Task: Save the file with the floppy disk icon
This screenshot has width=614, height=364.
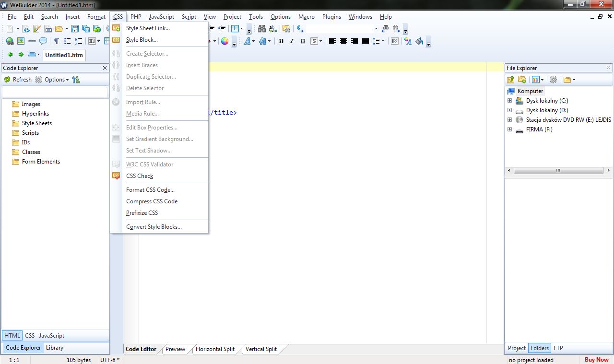Action: (75, 29)
